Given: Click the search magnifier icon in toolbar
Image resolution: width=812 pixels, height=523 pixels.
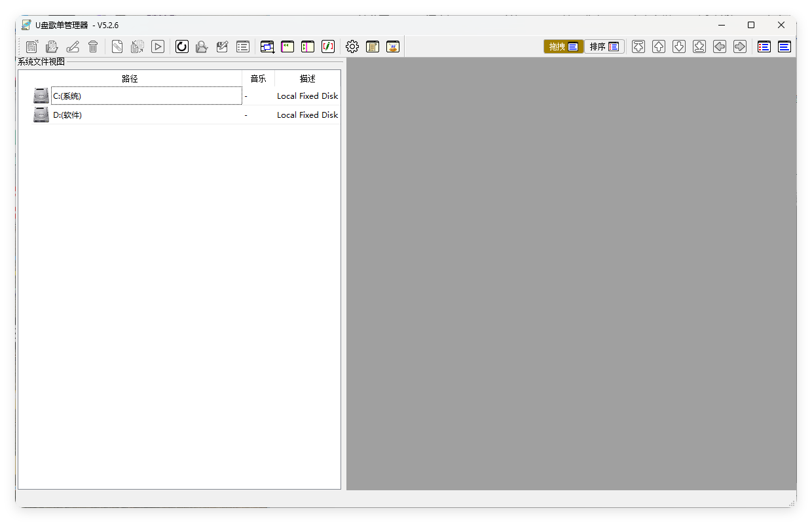Looking at the screenshot, I should tap(202, 46).
